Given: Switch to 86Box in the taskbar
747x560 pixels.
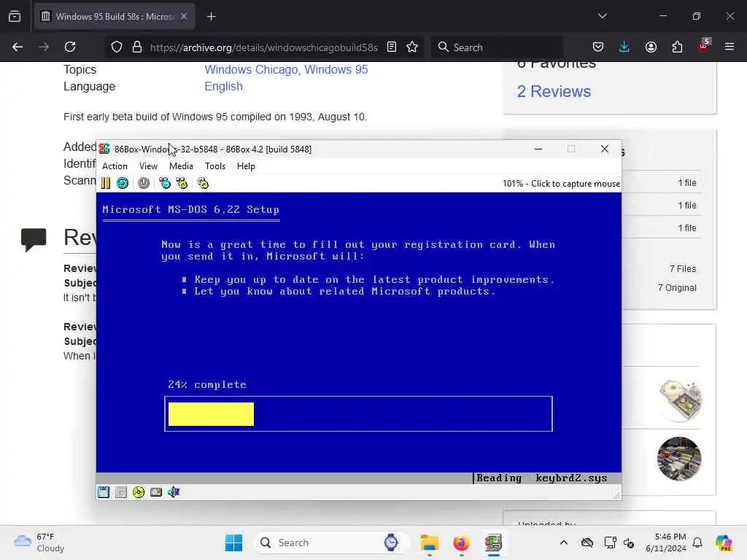Looking at the screenshot, I should pyautogui.click(x=493, y=542).
